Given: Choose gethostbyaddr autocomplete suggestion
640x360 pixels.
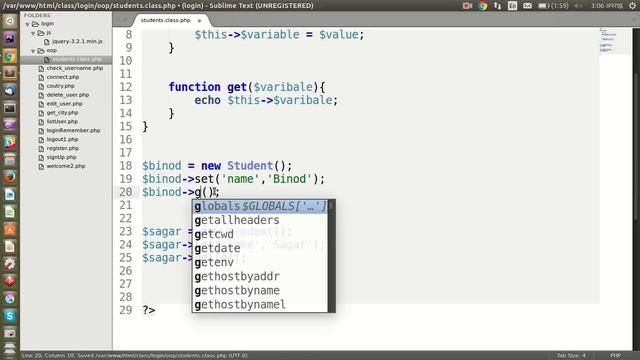Looking at the screenshot, I should click(x=260, y=276).
